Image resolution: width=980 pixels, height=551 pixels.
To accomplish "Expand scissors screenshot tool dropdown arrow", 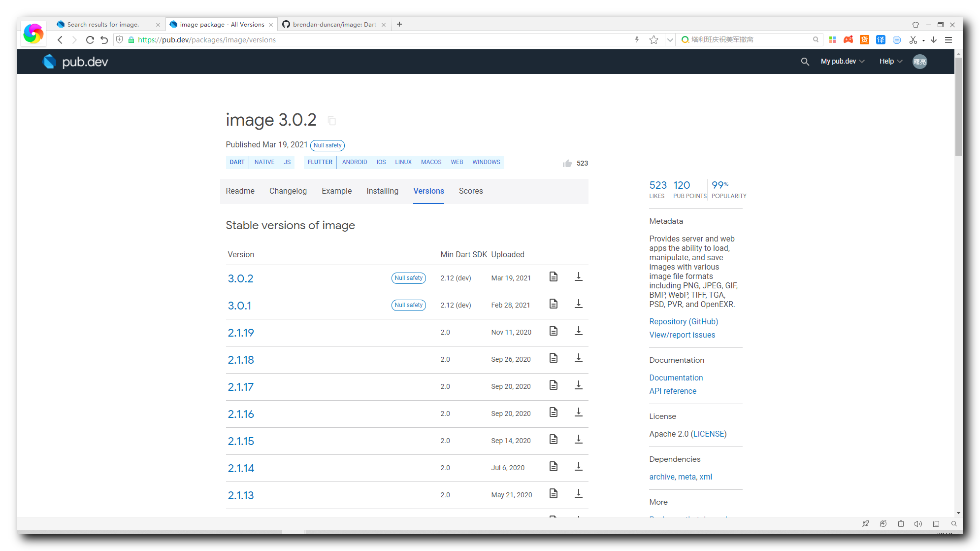I will 923,40.
